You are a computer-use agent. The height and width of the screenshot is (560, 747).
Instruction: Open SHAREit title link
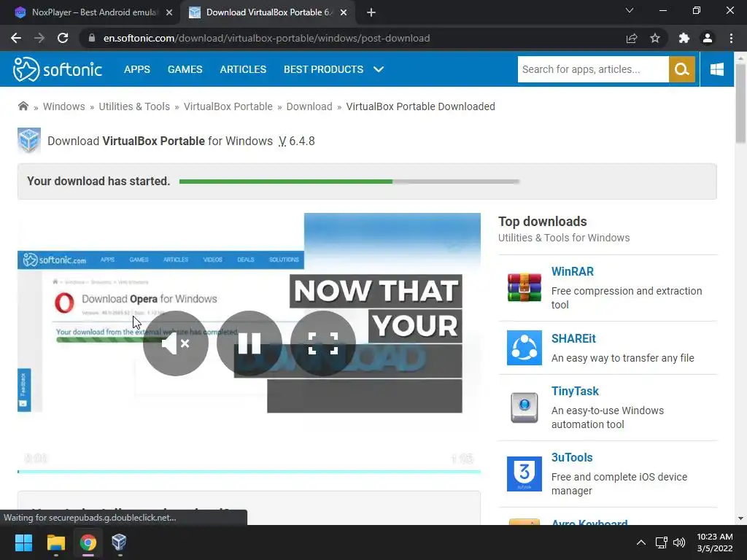pyautogui.click(x=573, y=338)
